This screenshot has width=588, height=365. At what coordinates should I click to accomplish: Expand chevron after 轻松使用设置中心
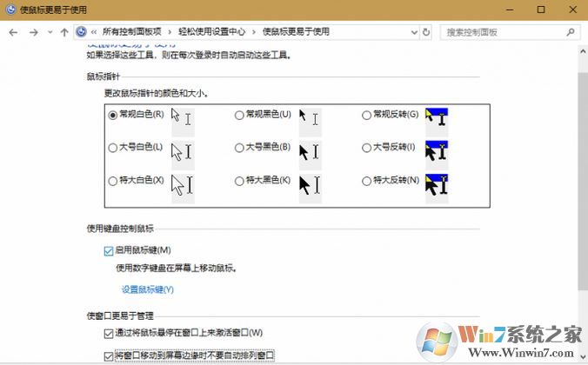coord(253,32)
